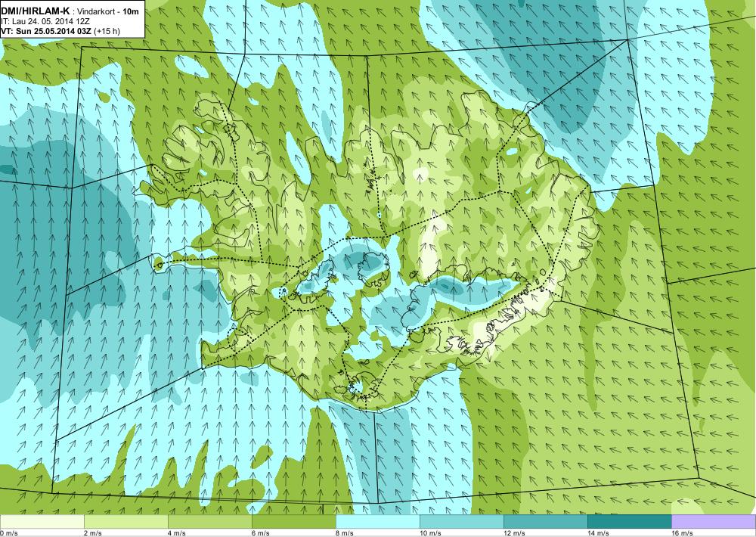Click the '10 m/s' legend label
The image size is (756, 537).
click(x=431, y=532)
